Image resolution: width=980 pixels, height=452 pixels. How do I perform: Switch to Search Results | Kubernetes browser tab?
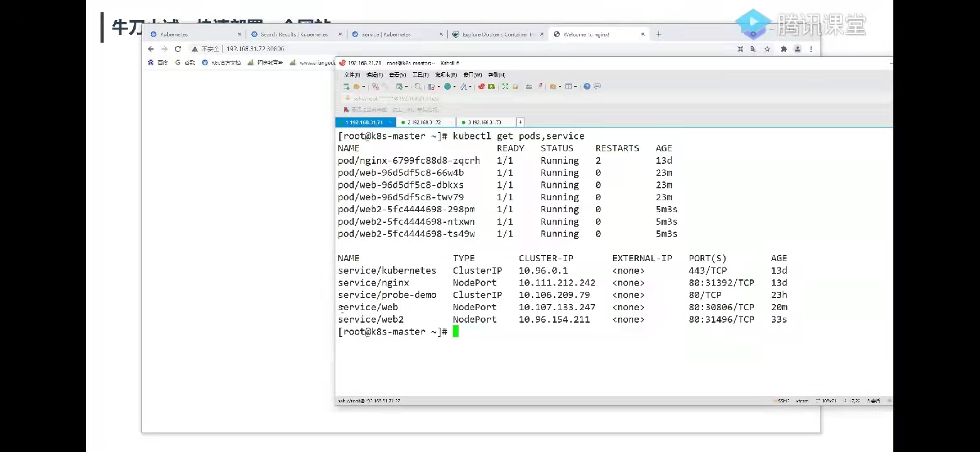[x=297, y=35]
